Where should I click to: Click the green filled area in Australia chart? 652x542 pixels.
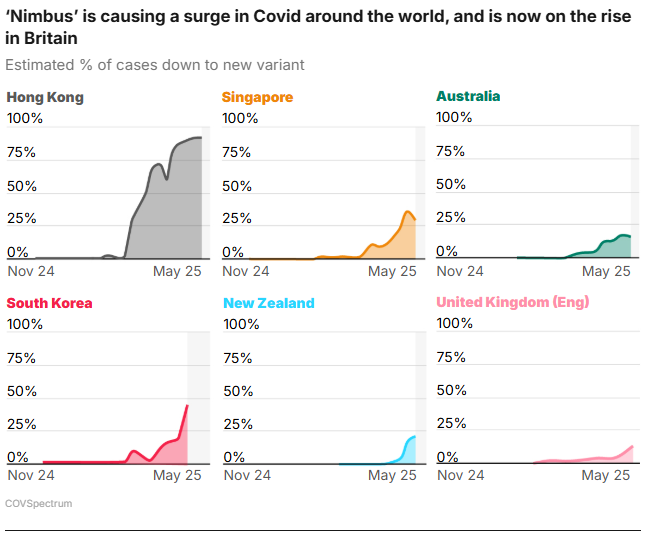tap(612, 249)
